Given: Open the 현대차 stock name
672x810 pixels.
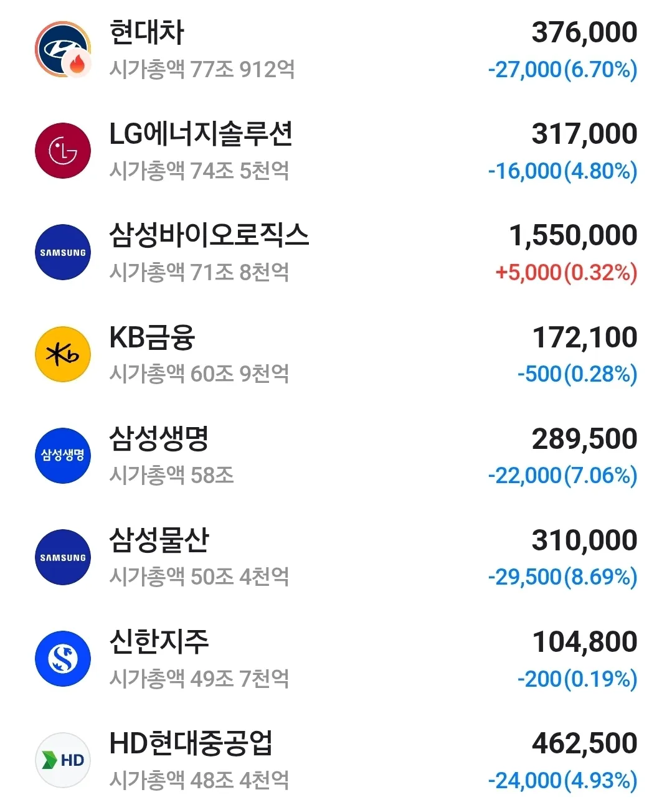Looking at the screenshot, I should click(x=146, y=32).
